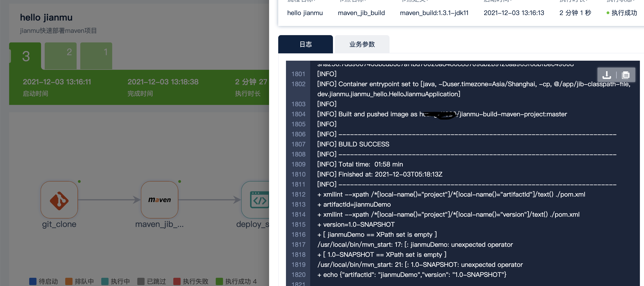Click the start time 2021-12-03 13:16:11
Viewport: 644px width, 286px height.
click(x=57, y=82)
